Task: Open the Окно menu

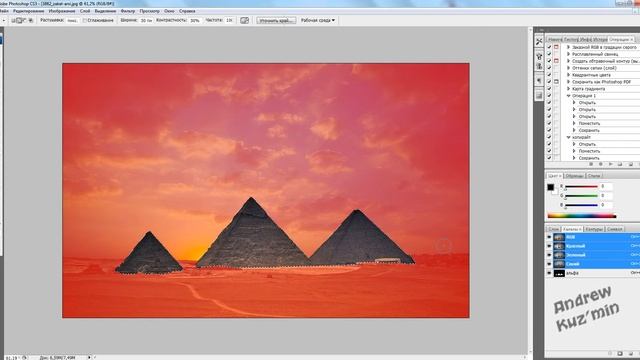Action: click(169, 11)
